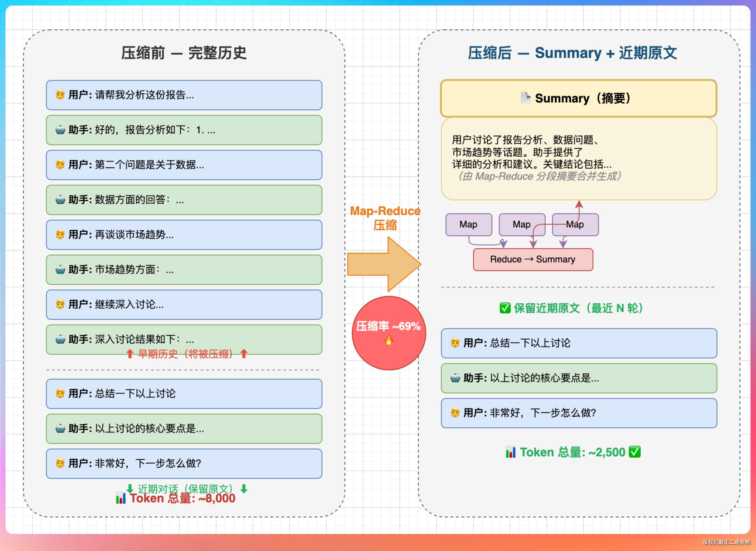This screenshot has width=756, height=551.
Task: Click the yellow Summary（摘要）header box
Action: (579, 98)
